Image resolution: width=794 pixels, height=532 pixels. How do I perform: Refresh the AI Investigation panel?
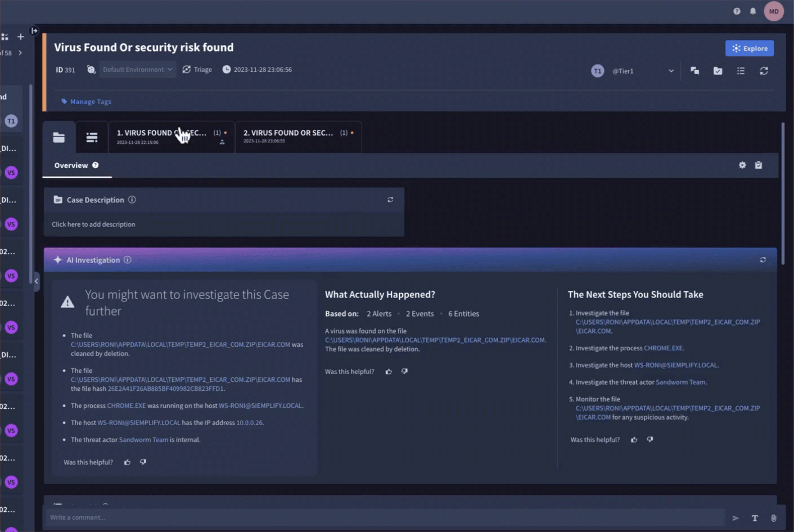[763, 260]
